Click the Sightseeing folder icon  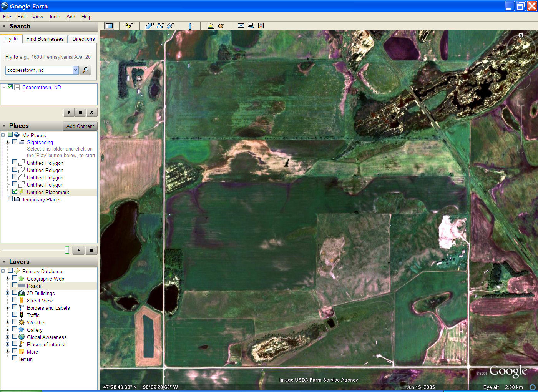(x=22, y=142)
